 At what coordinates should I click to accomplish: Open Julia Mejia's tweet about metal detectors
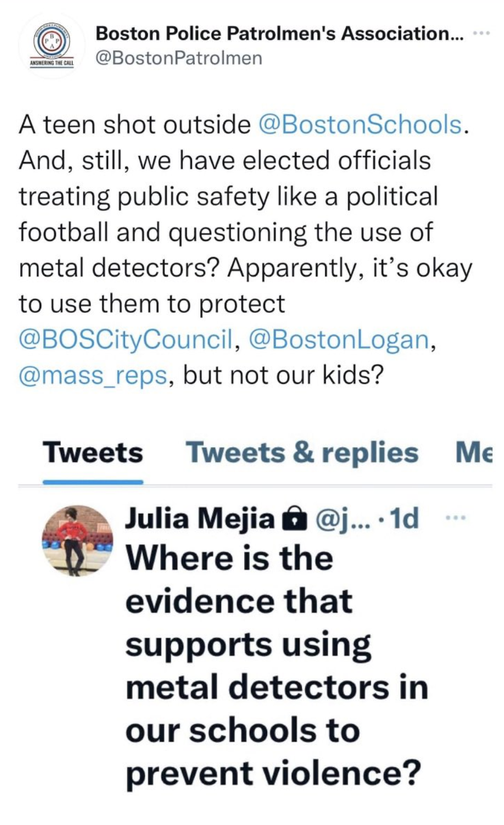(x=276, y=665)
